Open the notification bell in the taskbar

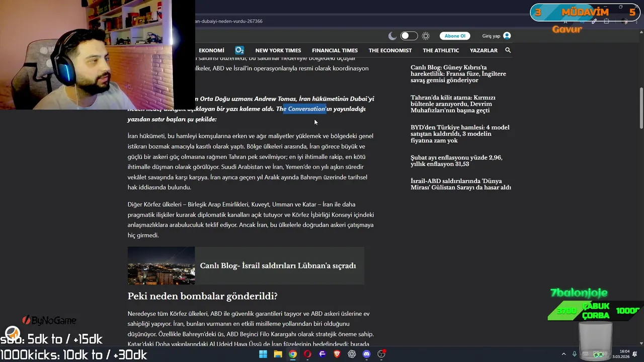click(x=635, y=354)
